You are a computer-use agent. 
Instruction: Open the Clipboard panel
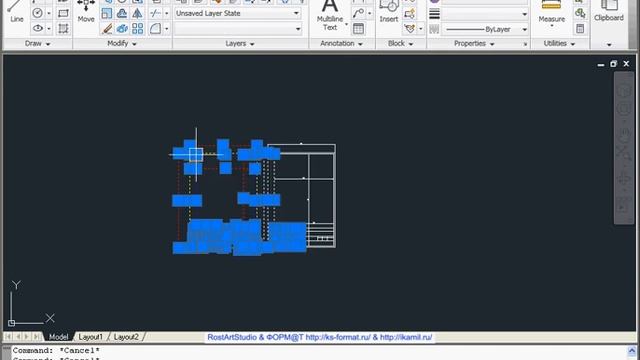click(609, 11)
